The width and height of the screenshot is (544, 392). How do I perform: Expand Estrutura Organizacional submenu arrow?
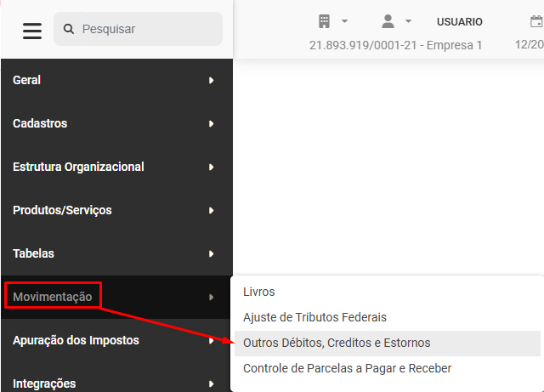click(212, 168)
